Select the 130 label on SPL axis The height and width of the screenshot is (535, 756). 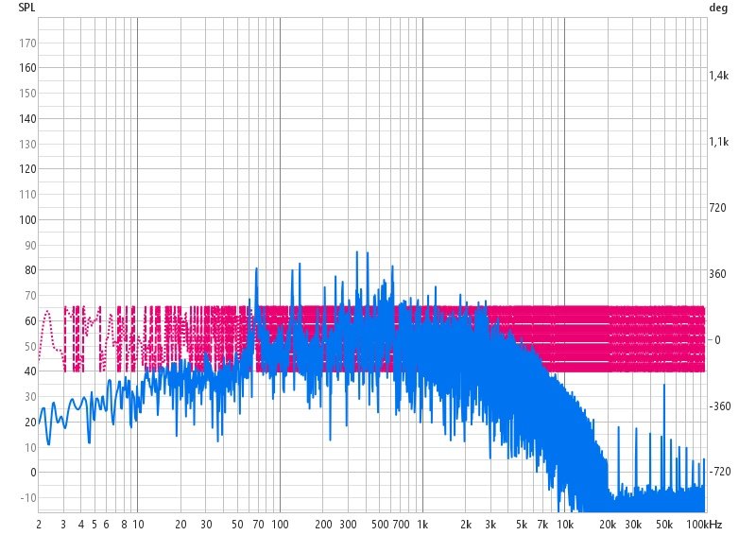pyautogui.click(x=27, y=144)
